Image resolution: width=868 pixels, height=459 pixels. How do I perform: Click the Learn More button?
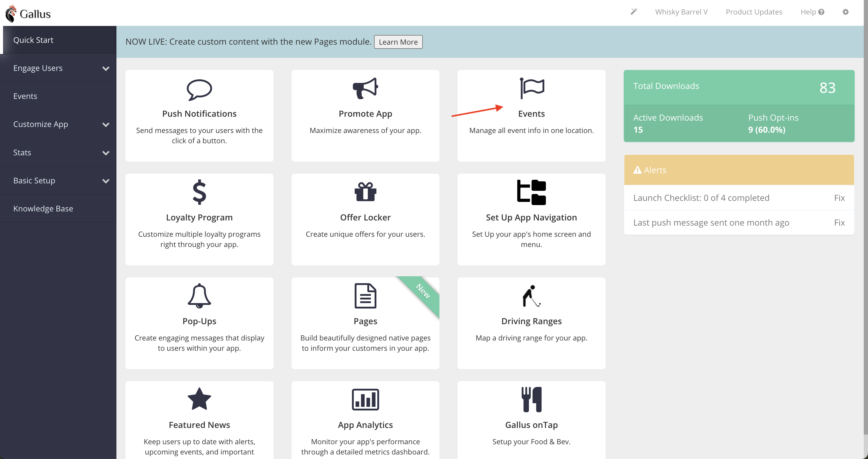[398, 42]
